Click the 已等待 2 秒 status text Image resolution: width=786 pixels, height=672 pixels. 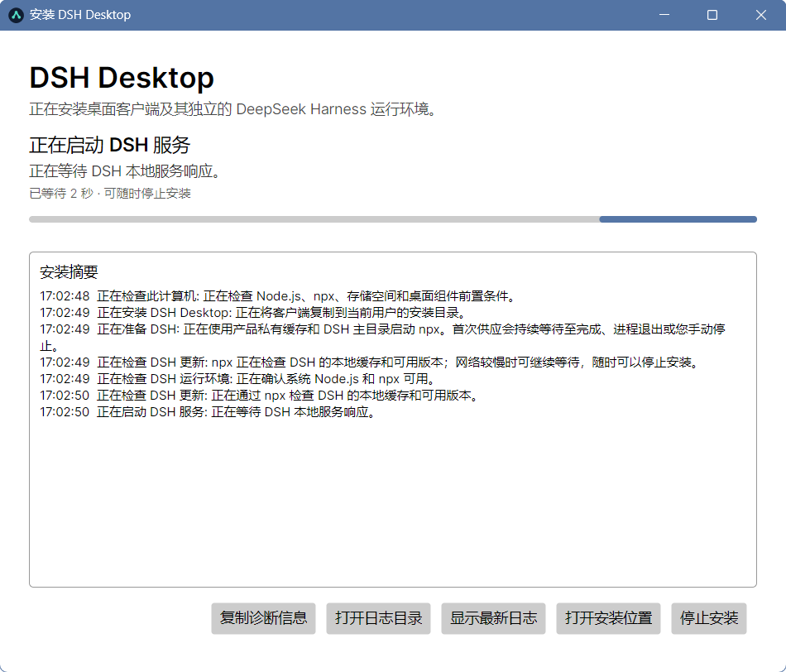tap(110, 194)
